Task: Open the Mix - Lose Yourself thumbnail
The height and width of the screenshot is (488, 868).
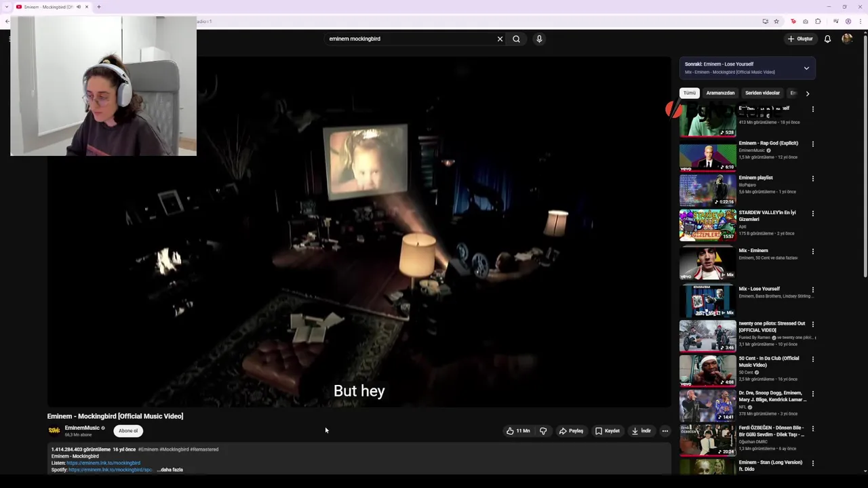Action: [x=707, y=301]
